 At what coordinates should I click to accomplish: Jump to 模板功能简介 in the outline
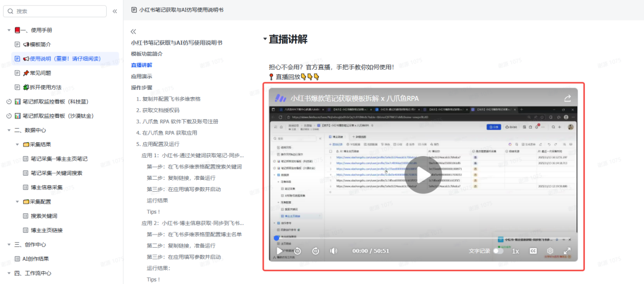147,54
